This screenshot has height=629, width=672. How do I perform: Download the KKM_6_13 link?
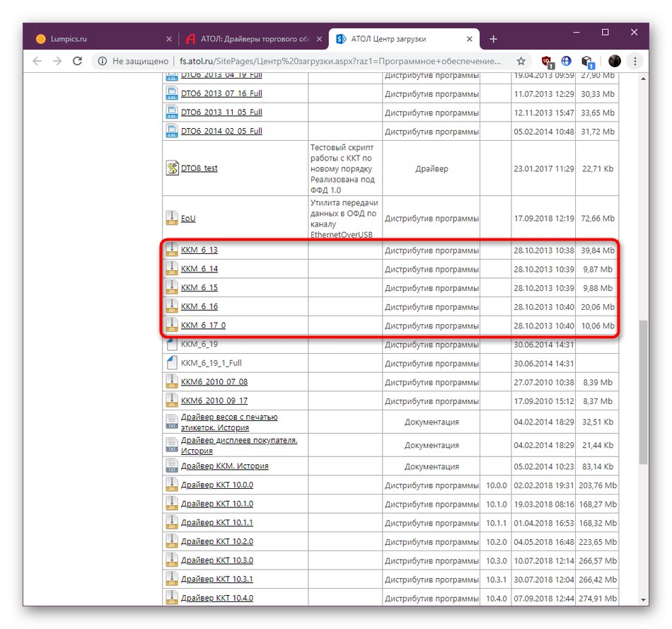[x=199, y=250]
